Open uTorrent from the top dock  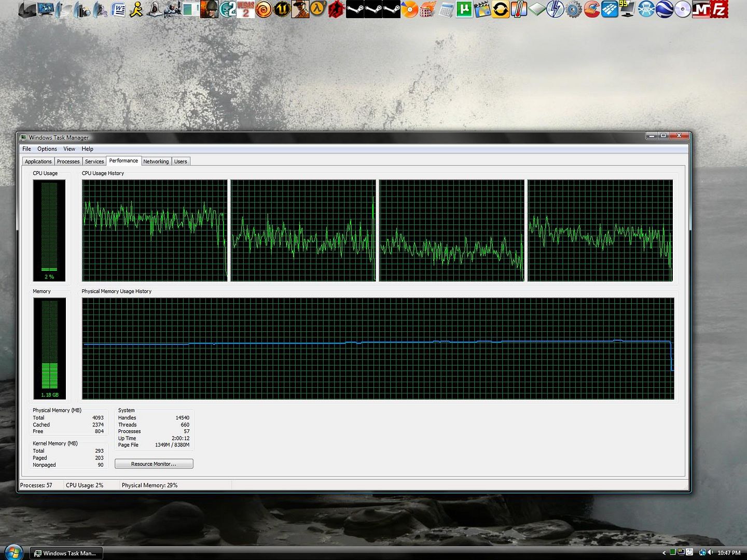pyautogui.click(x=464, y=9)
